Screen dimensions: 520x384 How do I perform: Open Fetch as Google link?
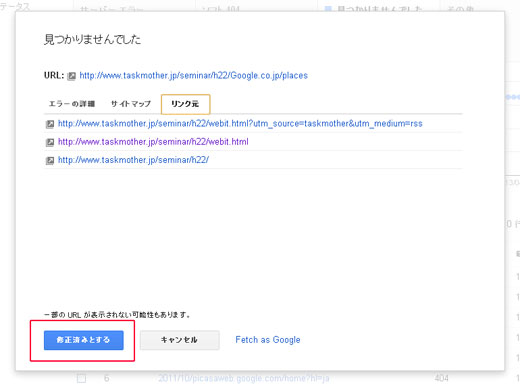click(268, 340)
